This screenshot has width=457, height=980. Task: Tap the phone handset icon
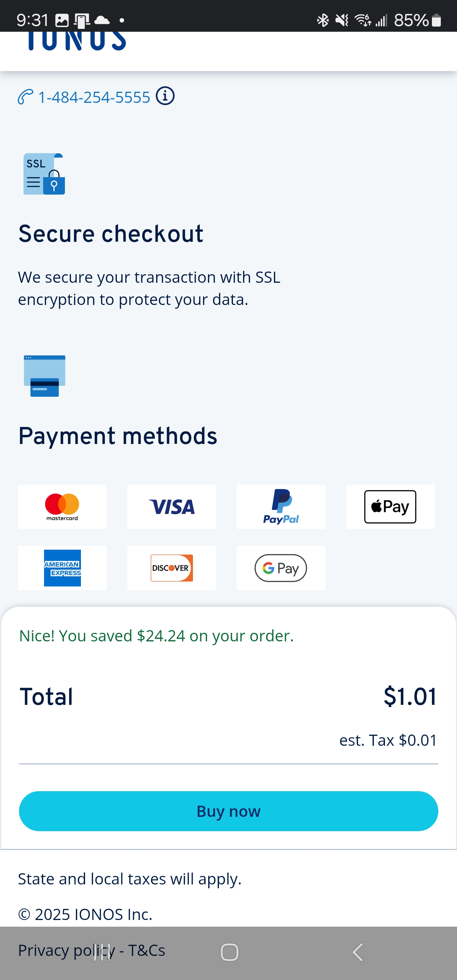[x=25, y=97]
